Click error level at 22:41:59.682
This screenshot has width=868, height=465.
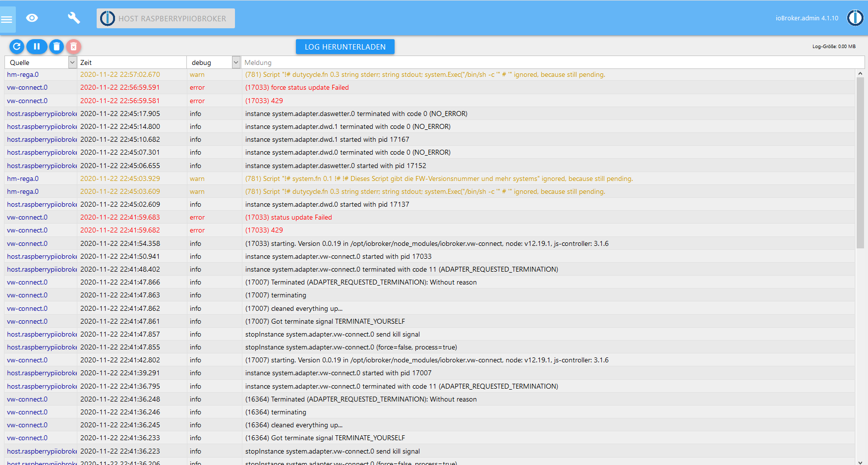(x=197, y=230)
